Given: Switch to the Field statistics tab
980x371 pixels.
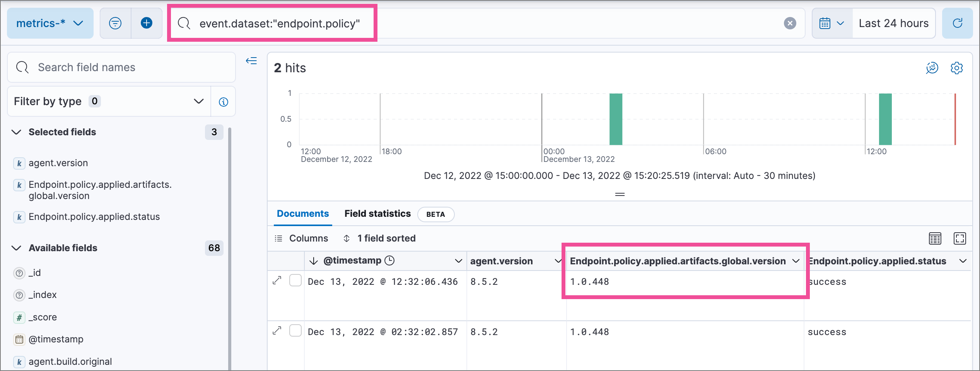Looking at the screenshot, I should [377, 213].
